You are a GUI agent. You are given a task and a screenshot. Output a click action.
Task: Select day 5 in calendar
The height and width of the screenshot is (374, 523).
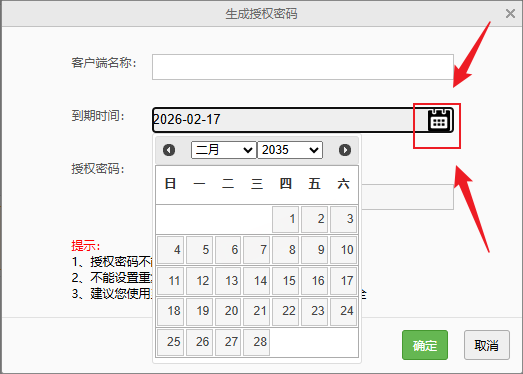point(199,250)
